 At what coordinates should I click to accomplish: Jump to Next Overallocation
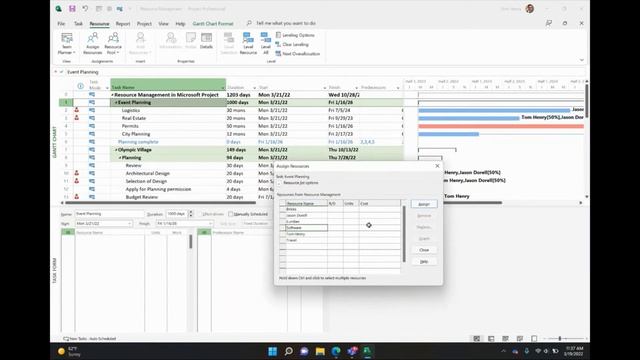pos(298,53)
